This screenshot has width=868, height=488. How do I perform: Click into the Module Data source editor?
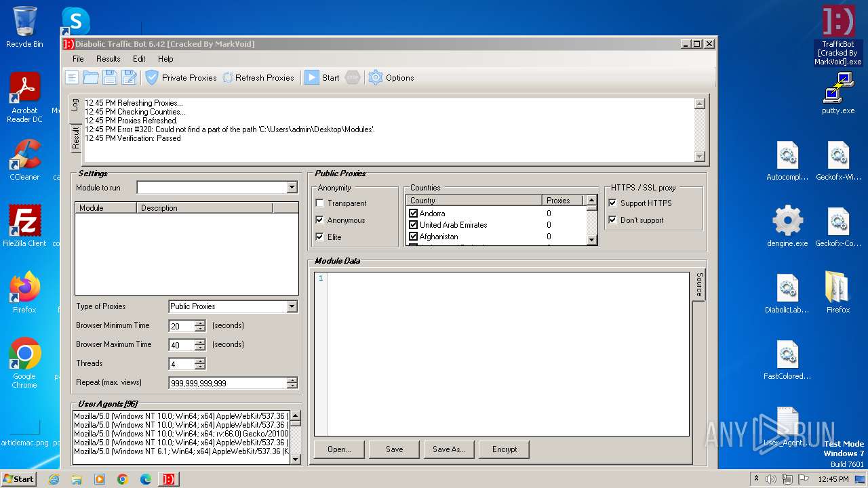tap(509, 354)
